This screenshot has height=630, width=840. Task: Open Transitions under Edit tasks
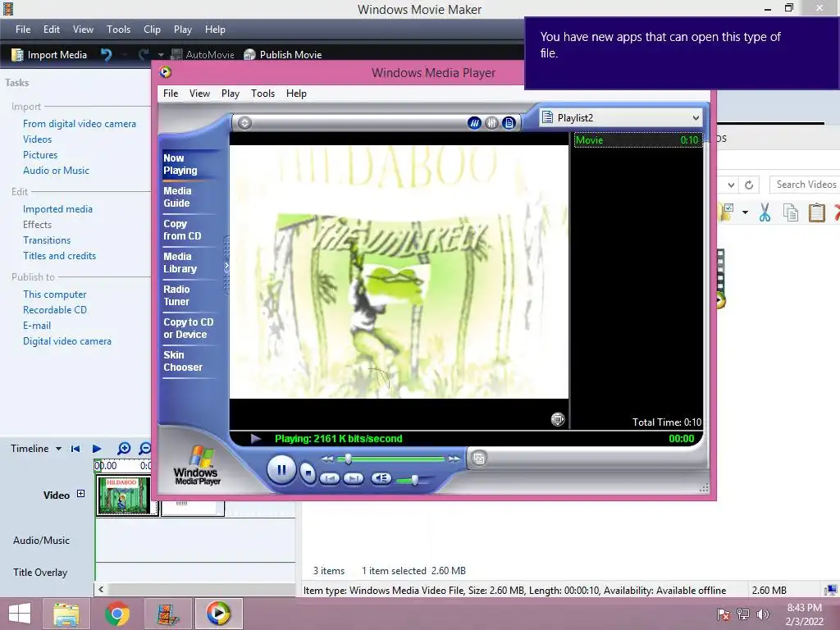[47, 240]
